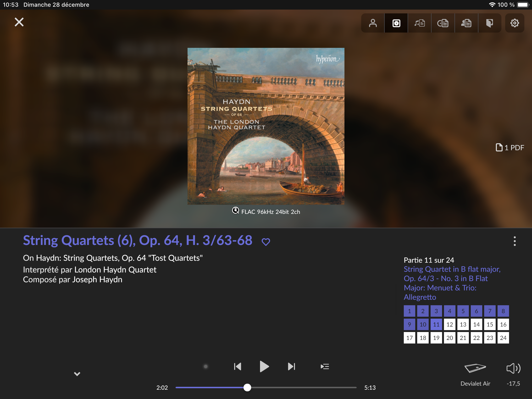Show the artist biography view icon

[466, 23]
